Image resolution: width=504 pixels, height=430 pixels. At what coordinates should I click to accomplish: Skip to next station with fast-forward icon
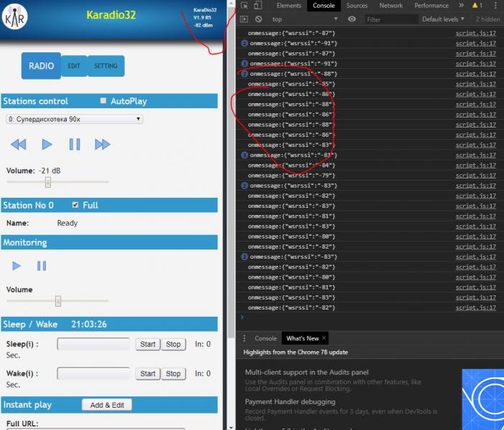click(103, 145)
